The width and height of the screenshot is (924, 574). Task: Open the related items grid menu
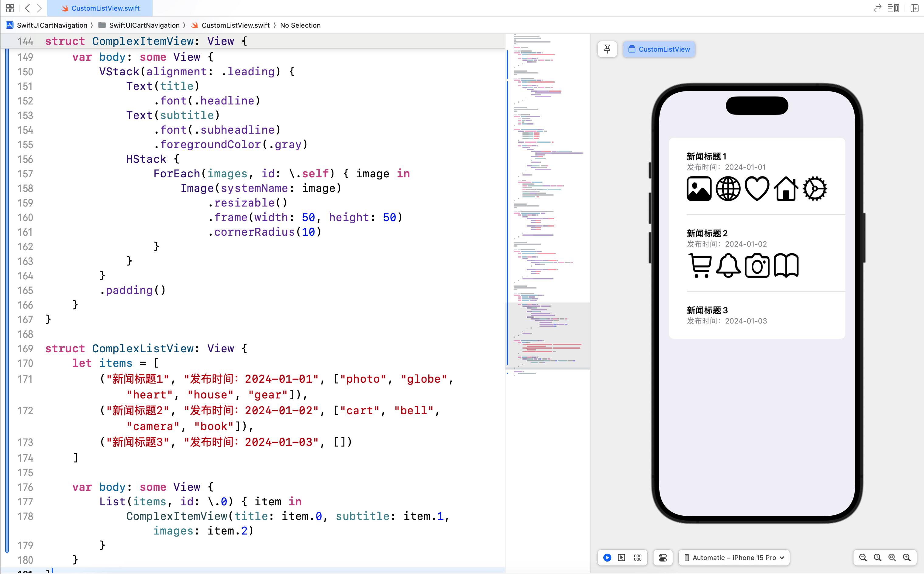coord(10,8)
